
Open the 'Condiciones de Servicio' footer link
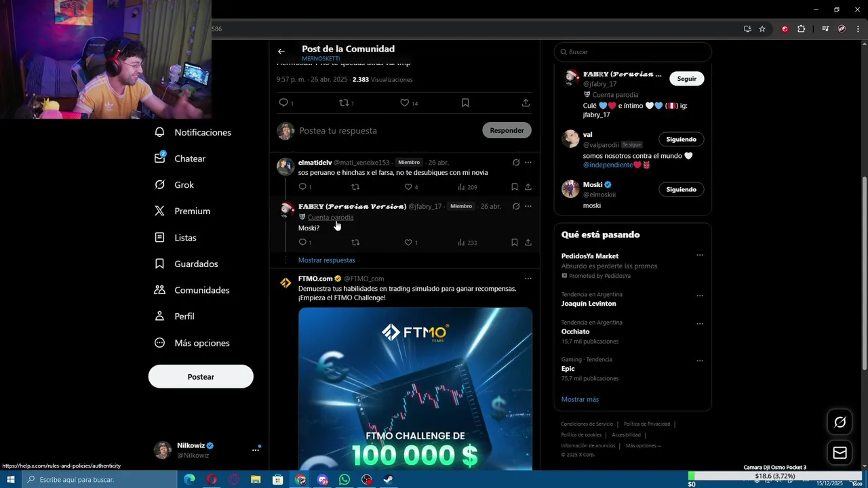(x=587, y=424)
